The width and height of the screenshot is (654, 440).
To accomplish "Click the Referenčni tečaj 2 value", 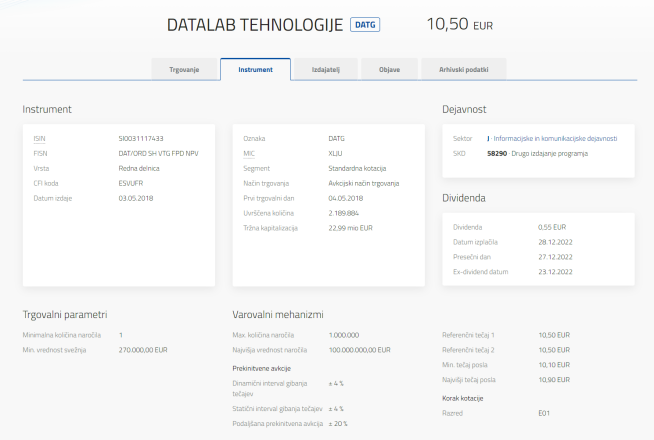I will [554, 350].
